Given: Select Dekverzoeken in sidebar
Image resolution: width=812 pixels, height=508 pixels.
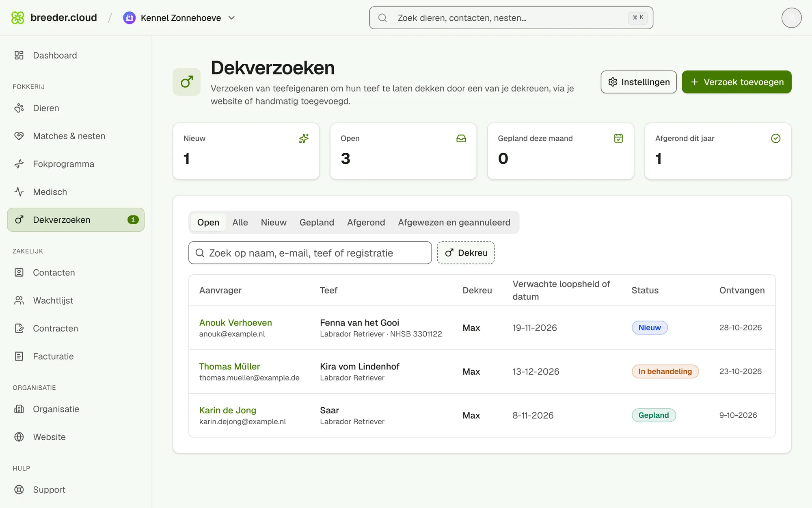Looking at the screenshot, I should [x=76, y=220].
